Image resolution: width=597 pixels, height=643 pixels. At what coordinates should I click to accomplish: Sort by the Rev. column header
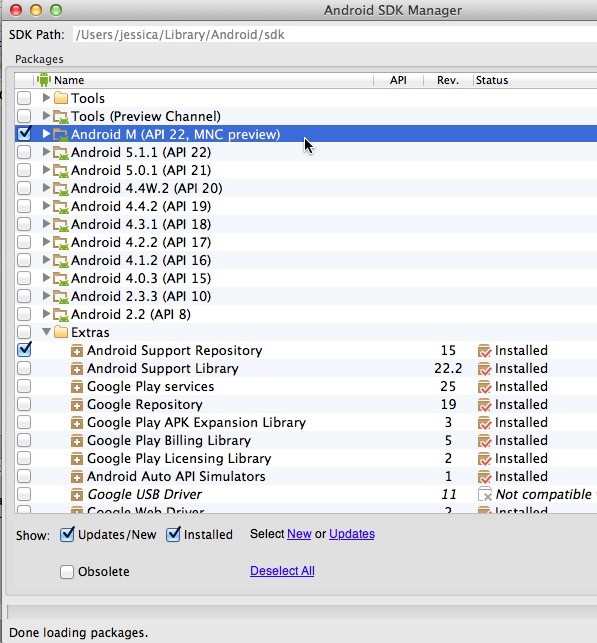(x=448, y=80)
